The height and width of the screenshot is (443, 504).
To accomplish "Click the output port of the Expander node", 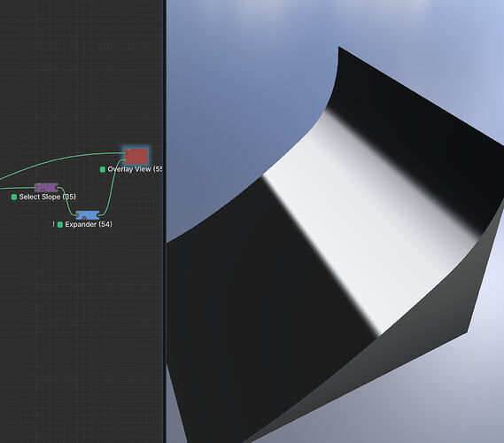I will (x=99, y=215).
